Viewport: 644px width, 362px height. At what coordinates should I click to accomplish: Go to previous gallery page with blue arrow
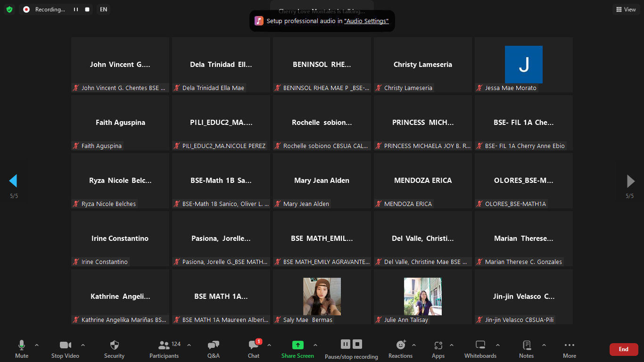(x=13, y=181)
